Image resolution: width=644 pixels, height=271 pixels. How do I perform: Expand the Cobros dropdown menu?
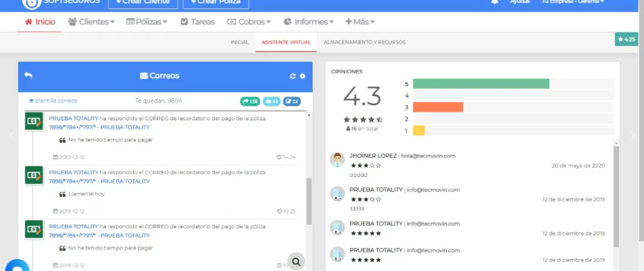pos(249,22)
